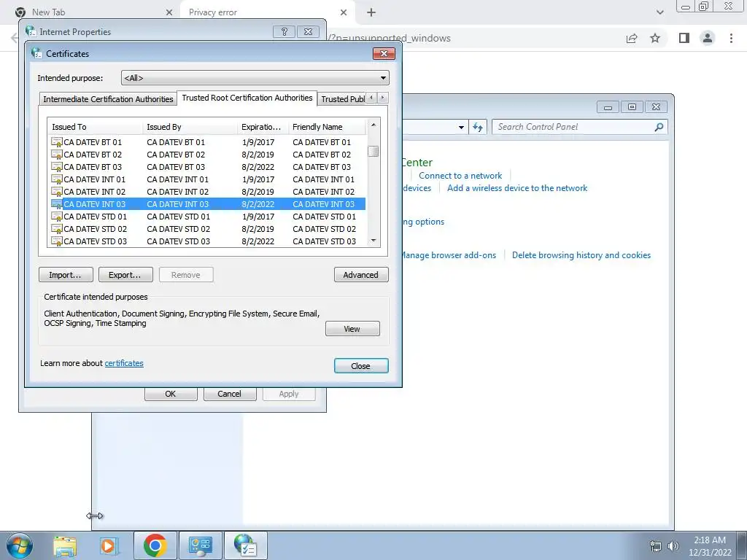
Task: Click the certificate icon of CA DATEV INT 02
Action: [x=57, y=192]
